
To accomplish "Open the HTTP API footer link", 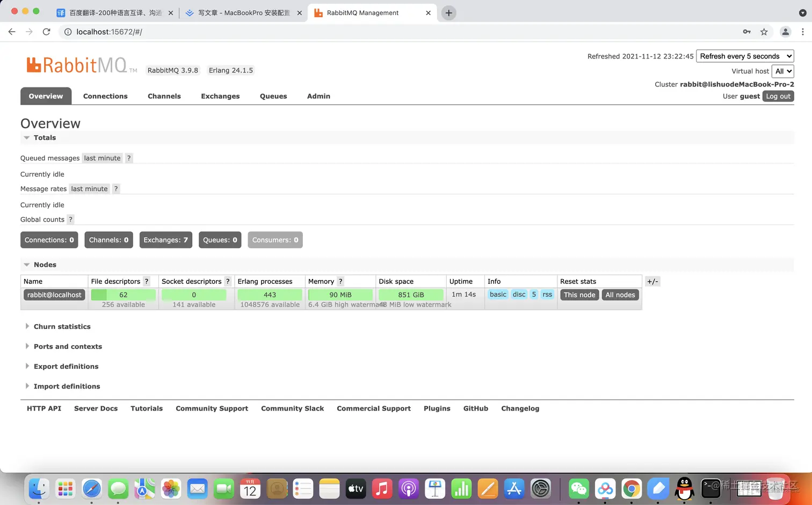I will click(x=44, y=408).
